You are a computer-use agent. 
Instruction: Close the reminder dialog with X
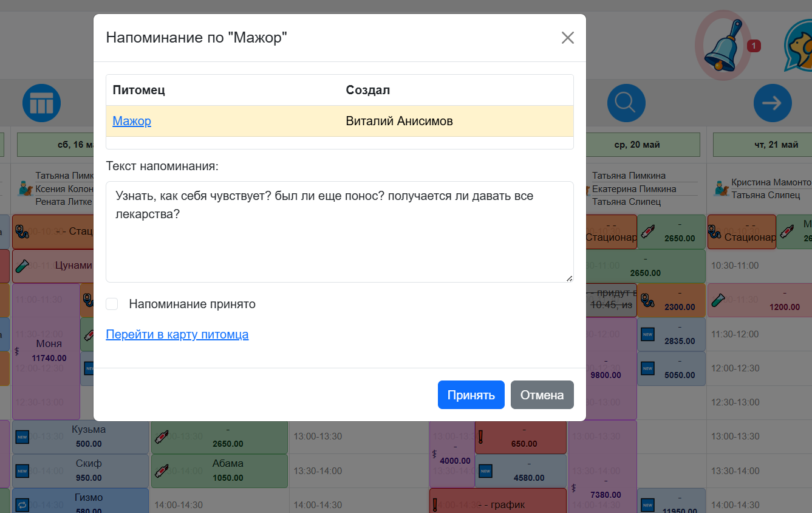point(567,38)
